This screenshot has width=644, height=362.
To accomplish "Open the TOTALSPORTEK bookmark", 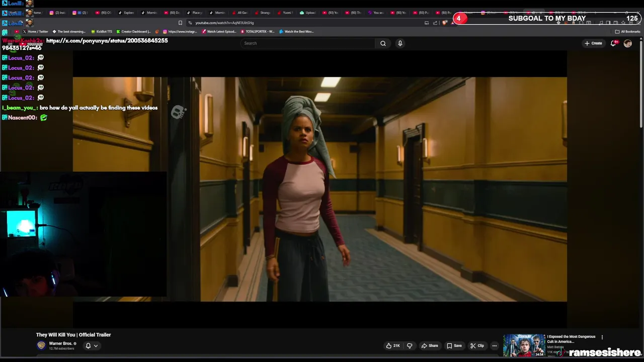I will coord(258,32).
